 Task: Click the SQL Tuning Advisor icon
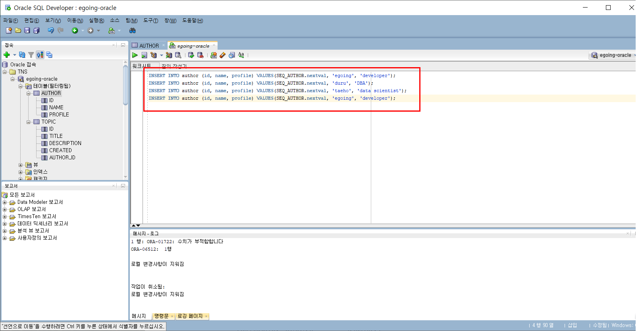pyautogui.click(x=178, y=55)
